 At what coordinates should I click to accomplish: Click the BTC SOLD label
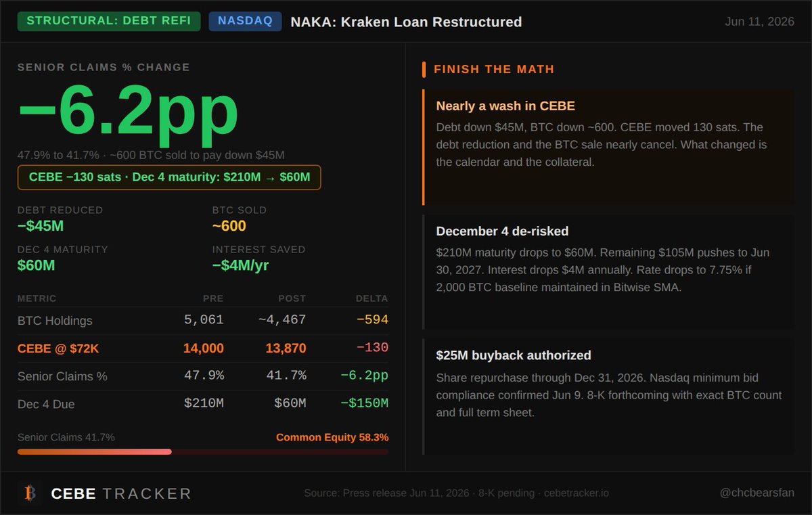240,210
